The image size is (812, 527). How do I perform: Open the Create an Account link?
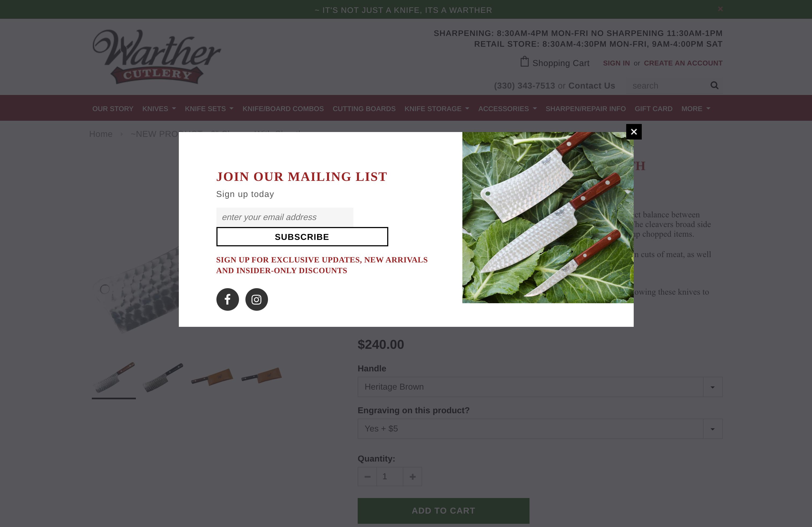[x=683, y=63]
